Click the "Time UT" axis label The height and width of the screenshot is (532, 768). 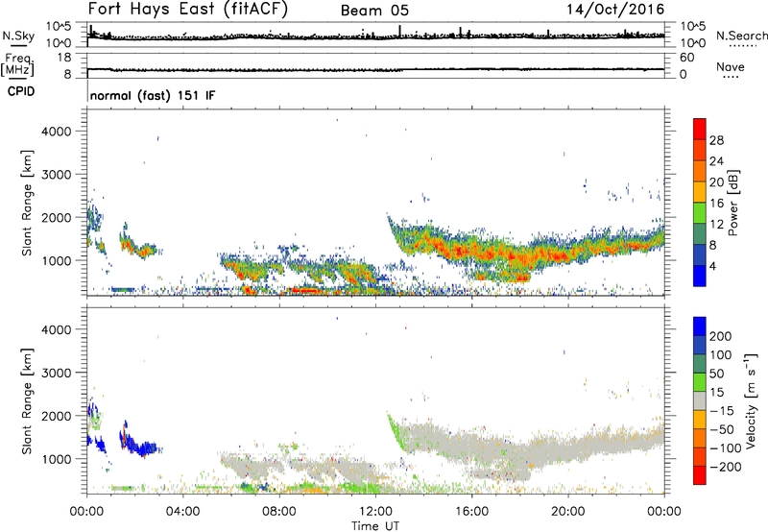[375, 526]
